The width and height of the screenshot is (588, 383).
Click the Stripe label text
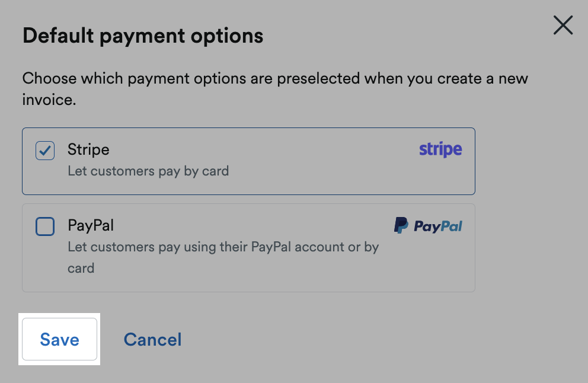[88, 149]
